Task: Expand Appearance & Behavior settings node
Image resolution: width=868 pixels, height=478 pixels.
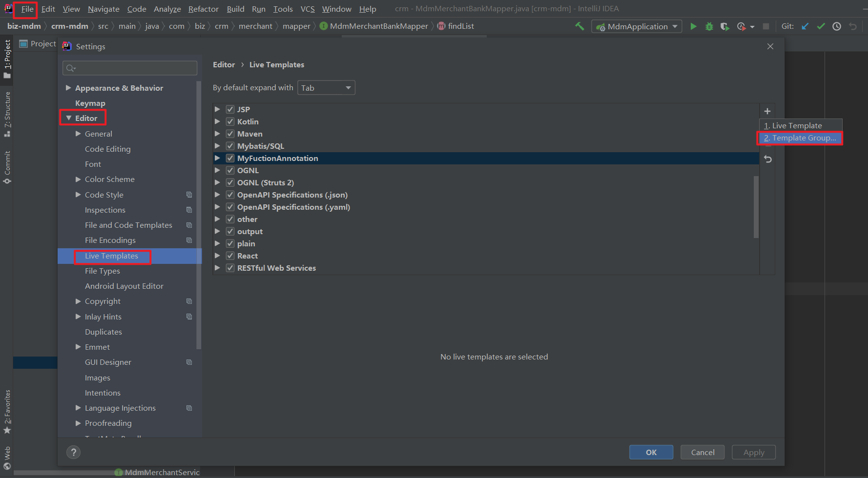Action: 68,88
